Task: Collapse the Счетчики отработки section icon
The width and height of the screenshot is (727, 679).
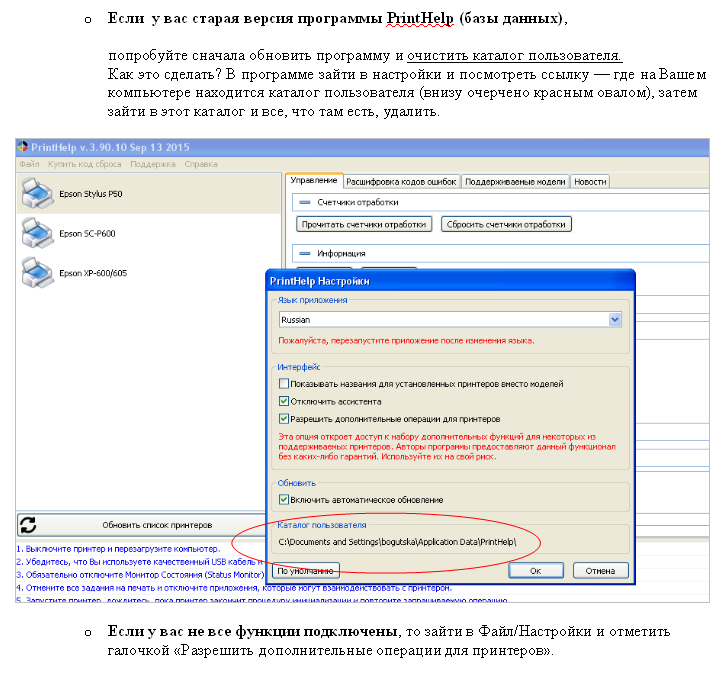Action: (x=305, y=202)
